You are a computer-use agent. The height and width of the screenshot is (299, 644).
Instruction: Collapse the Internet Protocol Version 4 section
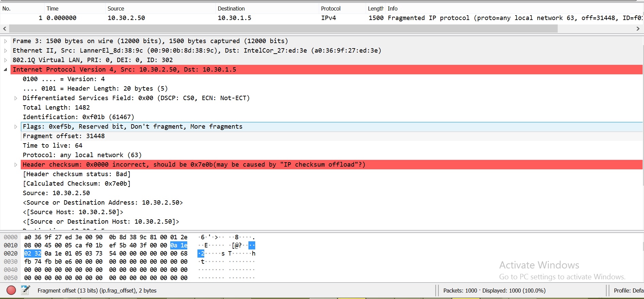coord(5,70)
